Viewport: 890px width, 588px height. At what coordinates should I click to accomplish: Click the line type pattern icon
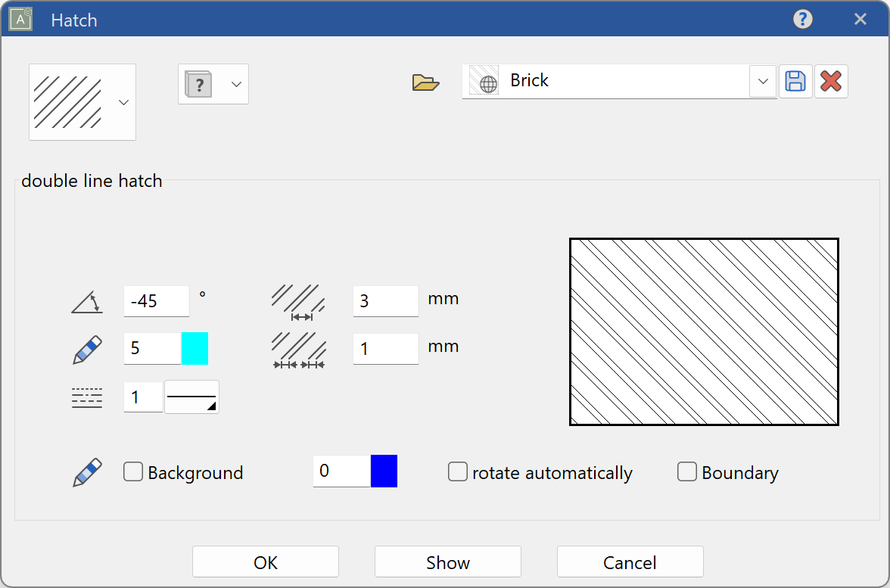click(87, 397)
